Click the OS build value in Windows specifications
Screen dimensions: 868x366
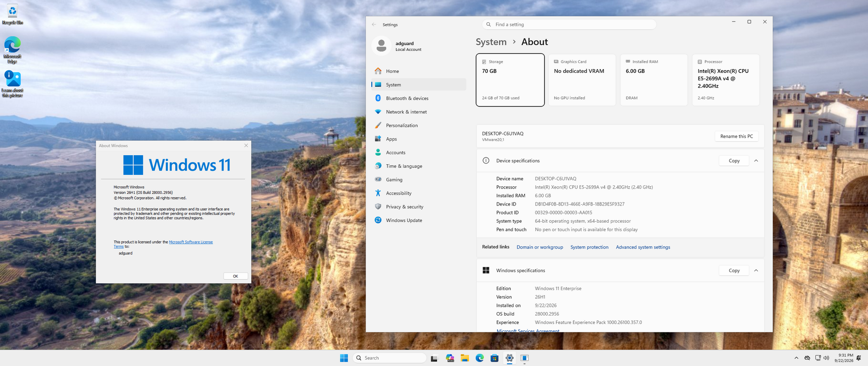point(547,314)
